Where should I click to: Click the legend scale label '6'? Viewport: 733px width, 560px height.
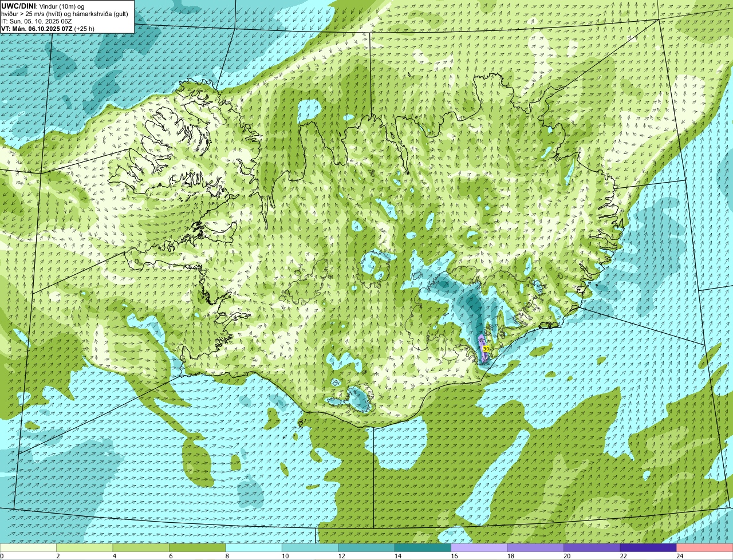tap(170, 556)
